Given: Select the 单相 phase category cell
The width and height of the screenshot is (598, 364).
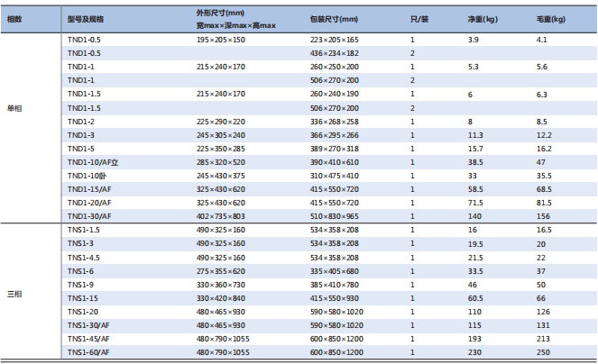Looking at the screenshot, I should point(14,133).
